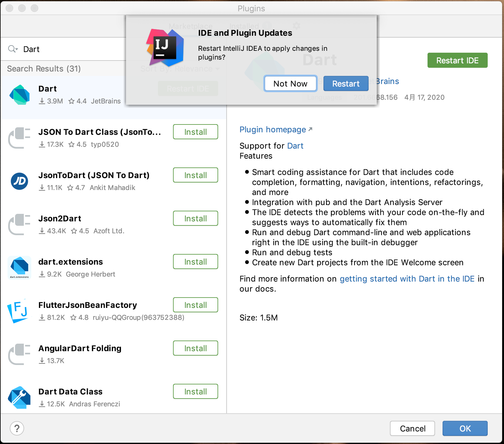Click the 4月 17, 2020 release date
The image size is (504, 444).
(x=424, y=97)
